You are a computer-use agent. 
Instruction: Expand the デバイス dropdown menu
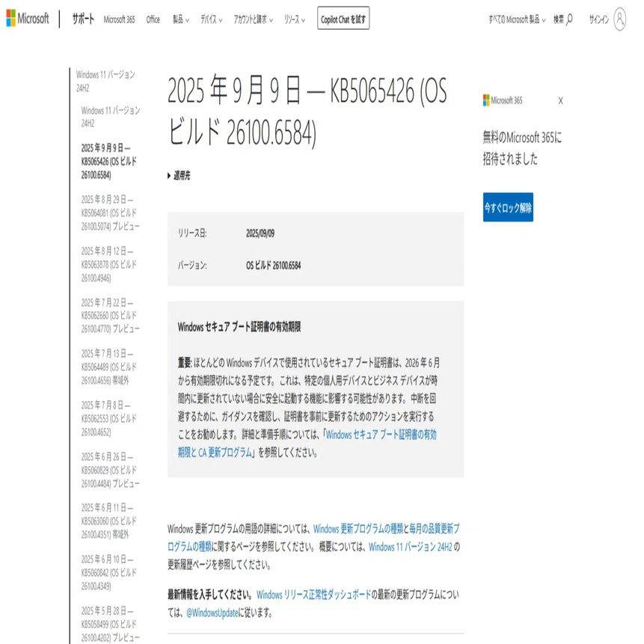tap(212, 19)
